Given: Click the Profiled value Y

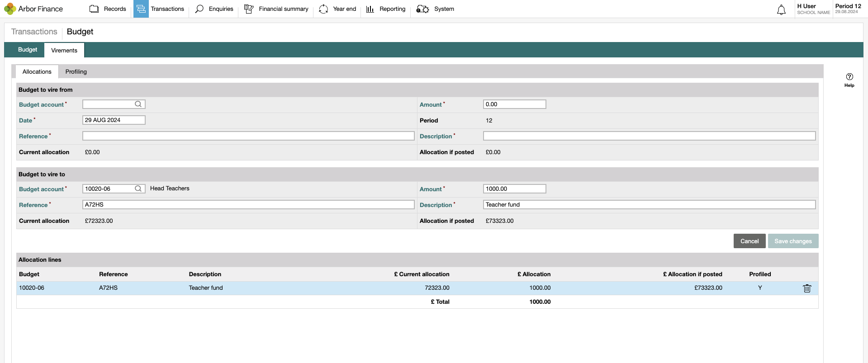Looking at the screenshot, I should [760, 288].
